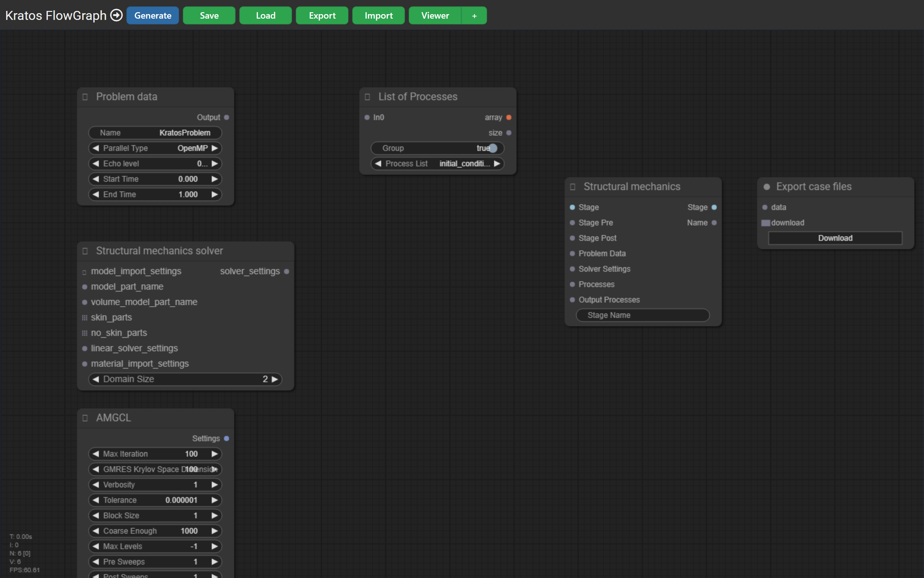The width and height of the screenshot is (924, 578).
Task: Click the Generate button
Action: click(153, 16)
